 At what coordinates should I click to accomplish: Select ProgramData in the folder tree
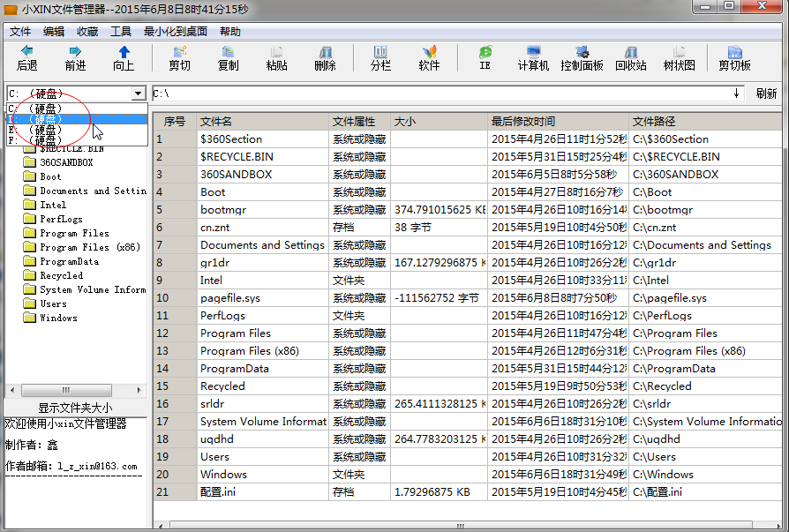70,261
